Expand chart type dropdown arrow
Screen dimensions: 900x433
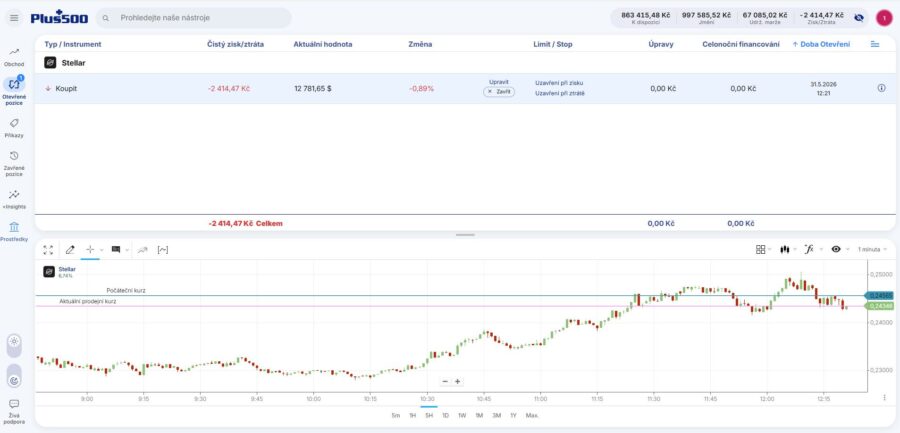pos(795,249)
